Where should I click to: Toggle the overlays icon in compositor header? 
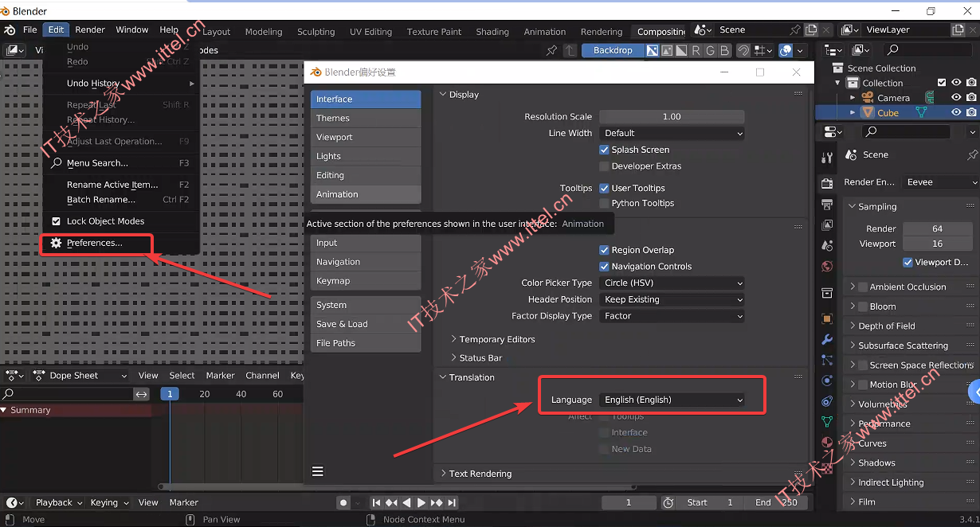point(786,50)
